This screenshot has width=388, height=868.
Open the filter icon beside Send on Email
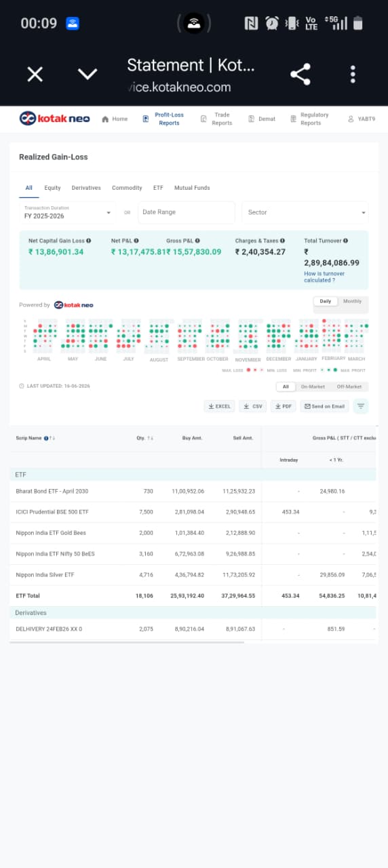361,406
